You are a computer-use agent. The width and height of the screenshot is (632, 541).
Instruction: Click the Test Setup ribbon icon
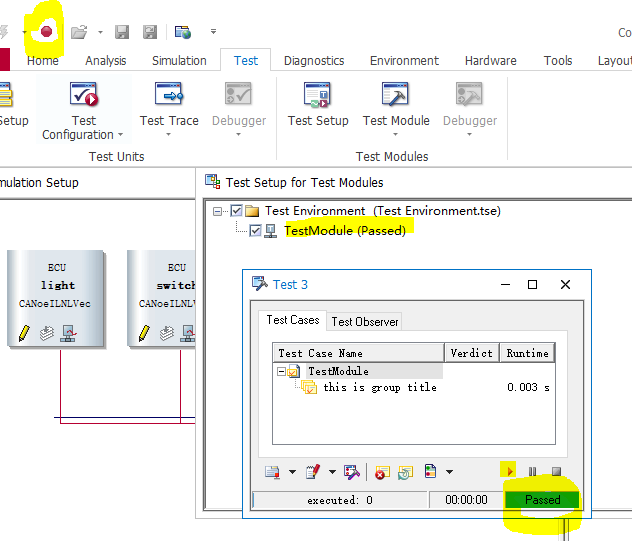318,95
